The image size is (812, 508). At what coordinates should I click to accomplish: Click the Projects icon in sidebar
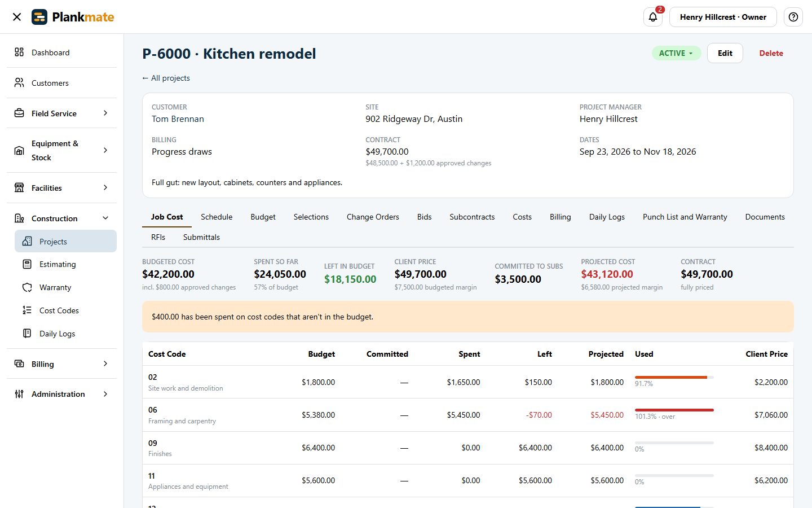pyautogui.click(x=27, y=241)
